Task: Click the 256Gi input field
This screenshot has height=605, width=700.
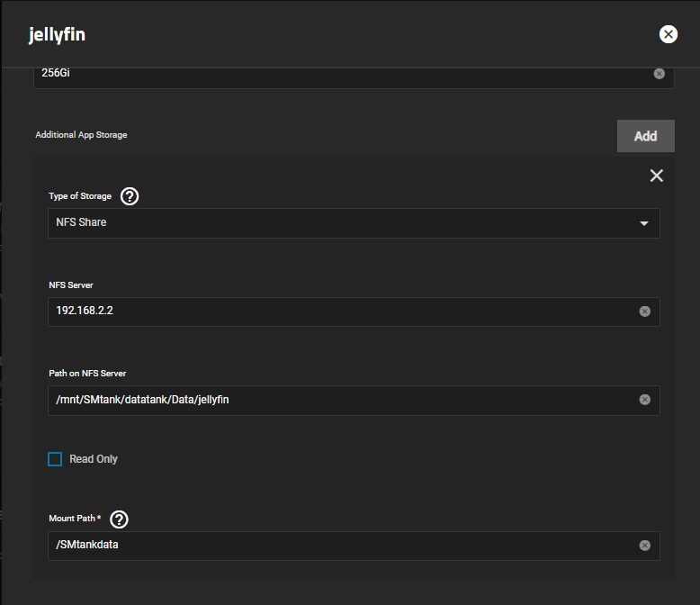Action: point(354,77)
